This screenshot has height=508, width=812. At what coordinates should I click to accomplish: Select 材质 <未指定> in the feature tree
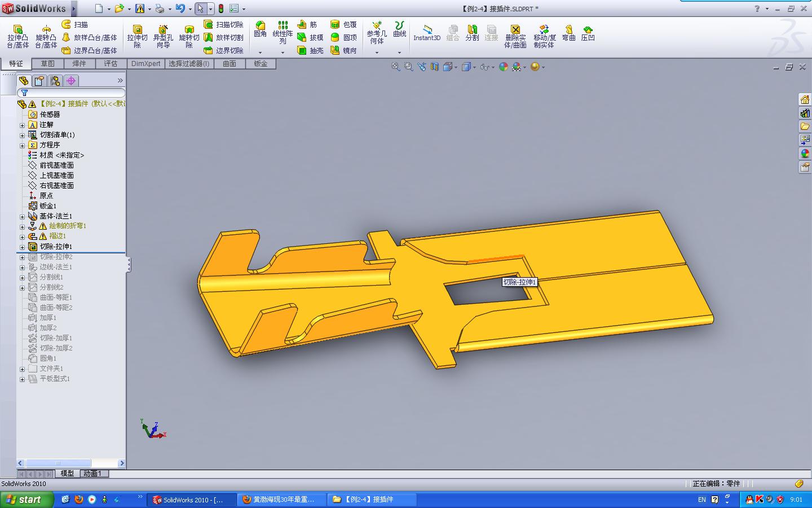click(61, 155)
